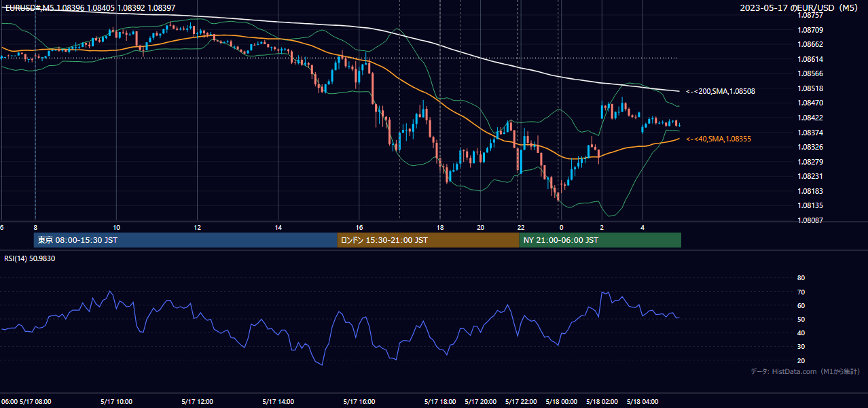868x408 pixels.
Task: Click RSI scale value 80
Action: [x=801, y=278]
